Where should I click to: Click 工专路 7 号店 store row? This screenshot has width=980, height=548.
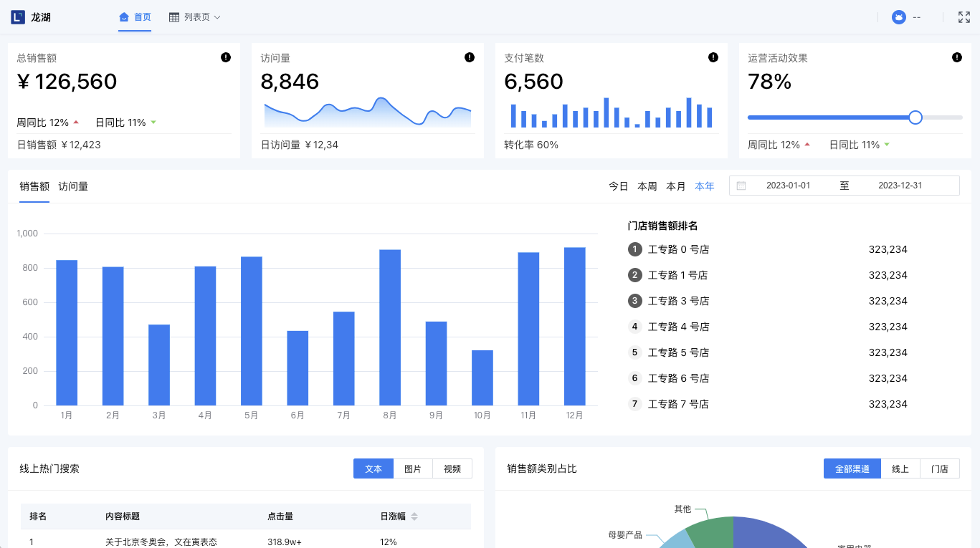click(x=768, y=404)
